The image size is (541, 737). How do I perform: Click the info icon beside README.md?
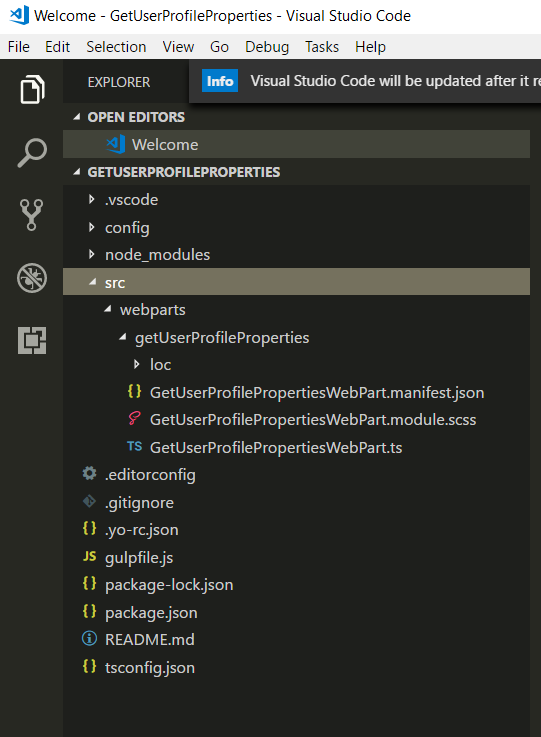89,639
